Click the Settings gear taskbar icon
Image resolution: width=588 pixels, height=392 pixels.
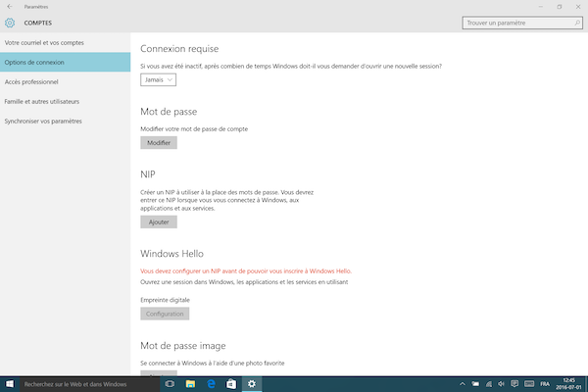point(252,384)
